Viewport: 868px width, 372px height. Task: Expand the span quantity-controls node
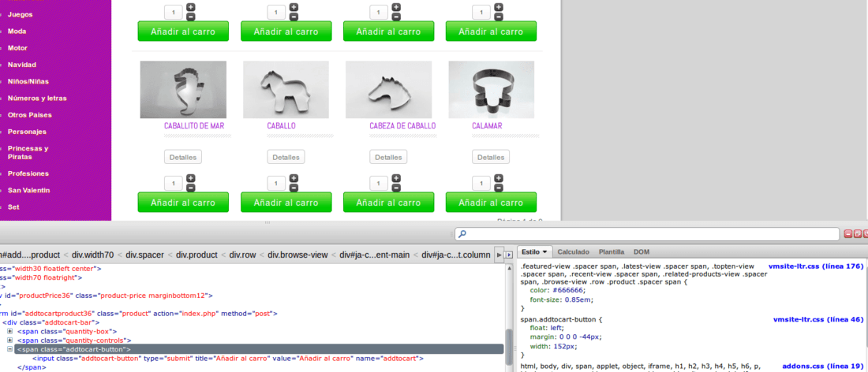10,340
